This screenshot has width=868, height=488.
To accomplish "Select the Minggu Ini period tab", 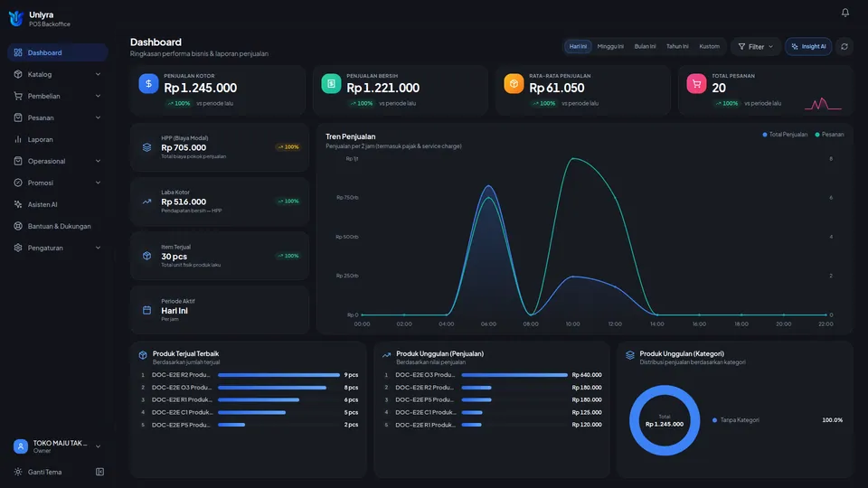I will pos(610,46).
